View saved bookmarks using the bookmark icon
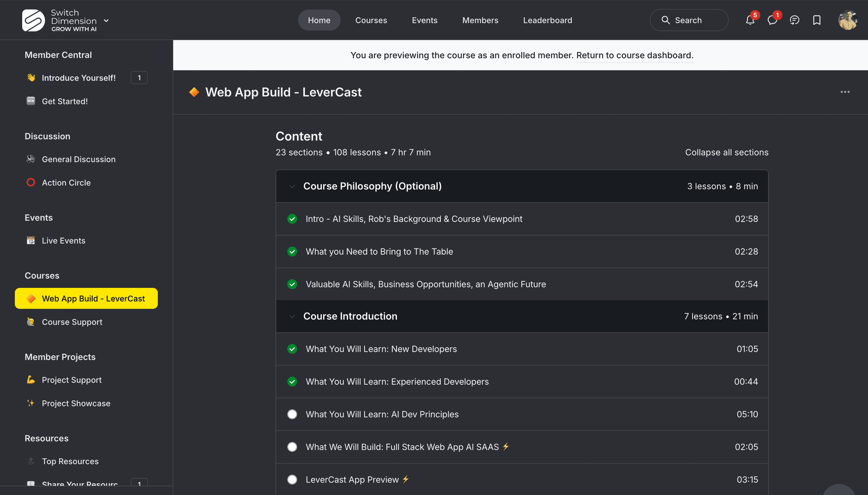Image resolution: width=868 pixels, height=495 pixels. coord(816,20)
